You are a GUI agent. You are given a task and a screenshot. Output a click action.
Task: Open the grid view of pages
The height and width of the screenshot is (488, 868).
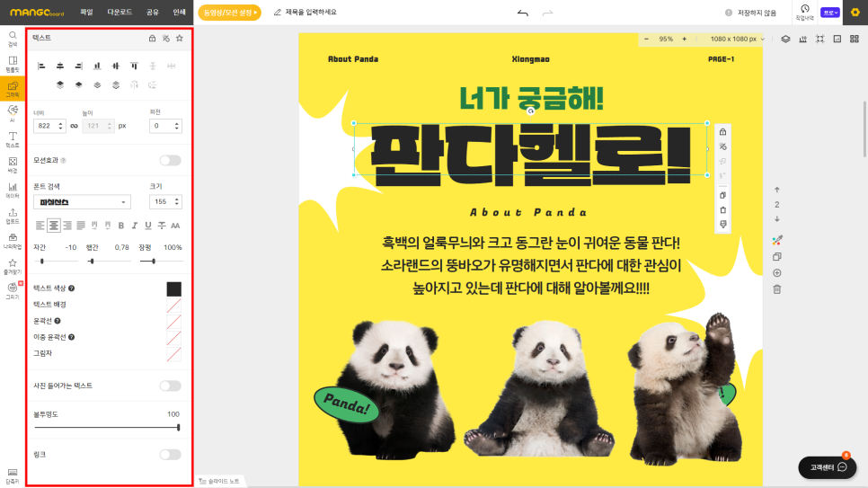point(855,39)
